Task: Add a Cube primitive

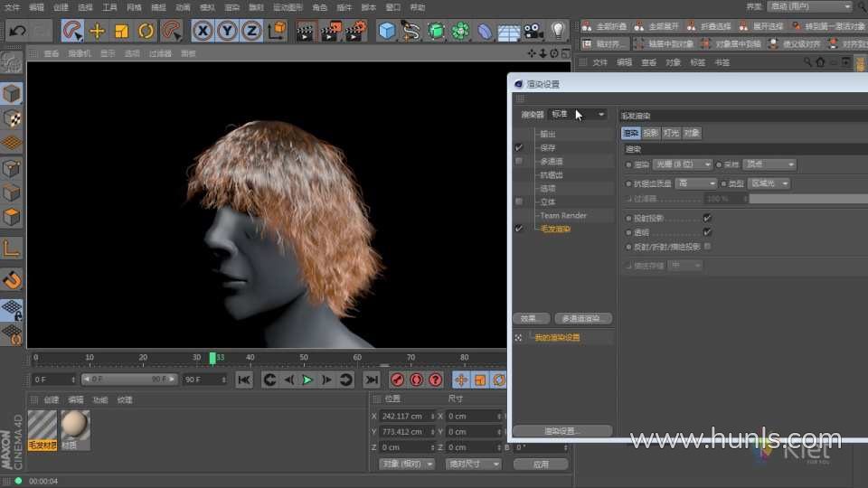Action: [x=386, y=31]
